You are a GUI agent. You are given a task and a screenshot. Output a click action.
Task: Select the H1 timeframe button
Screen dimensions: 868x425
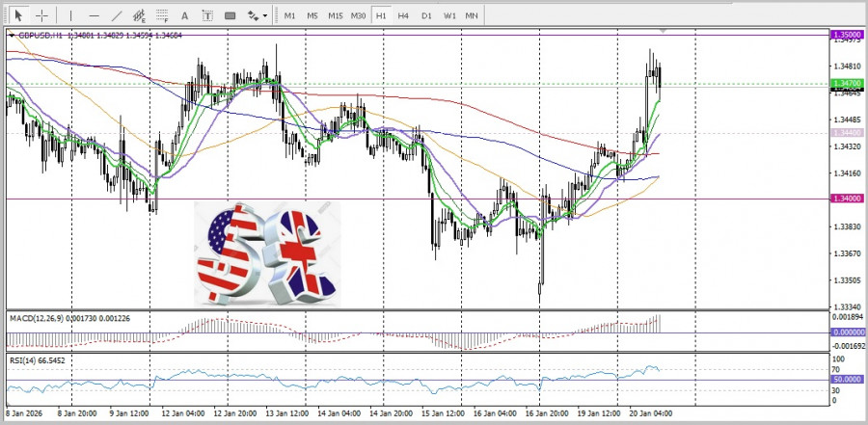coord(381,15)
